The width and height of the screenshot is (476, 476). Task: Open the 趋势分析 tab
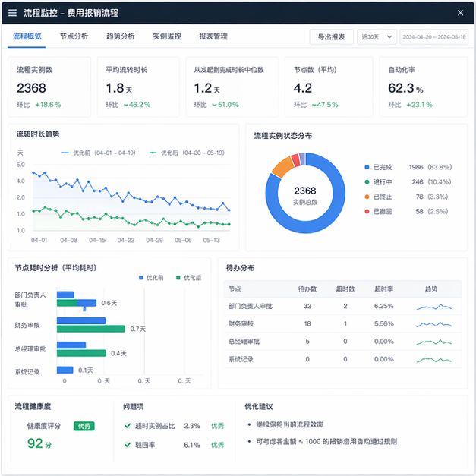pos(120,36)
